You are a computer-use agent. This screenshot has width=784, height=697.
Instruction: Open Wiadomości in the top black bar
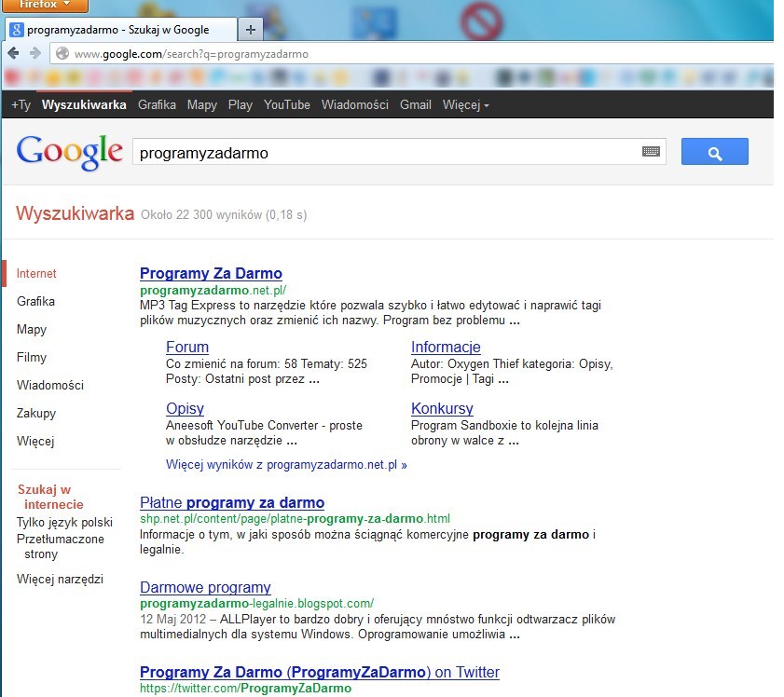click(x=355, y=105)
